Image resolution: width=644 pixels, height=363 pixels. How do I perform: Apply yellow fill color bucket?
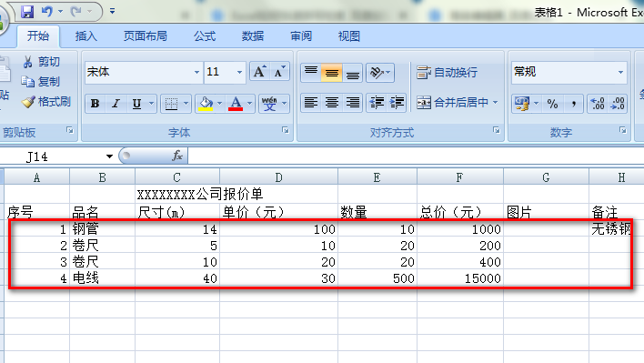point(206,104)
